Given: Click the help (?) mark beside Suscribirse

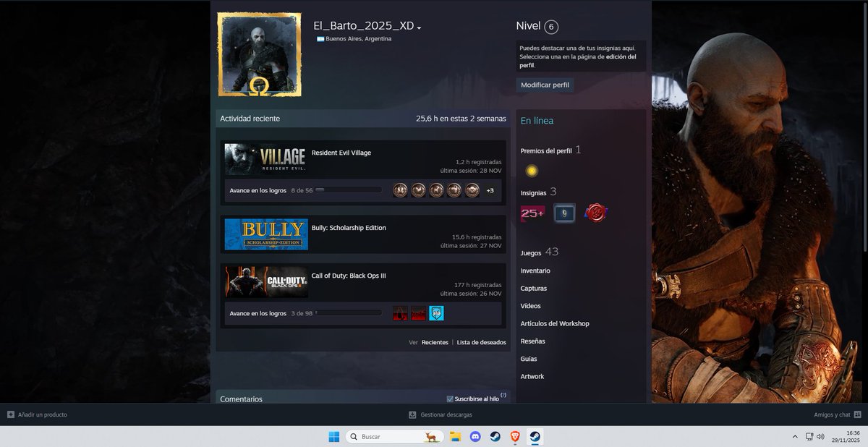Looking at the screenshot, I should [503, 396].
